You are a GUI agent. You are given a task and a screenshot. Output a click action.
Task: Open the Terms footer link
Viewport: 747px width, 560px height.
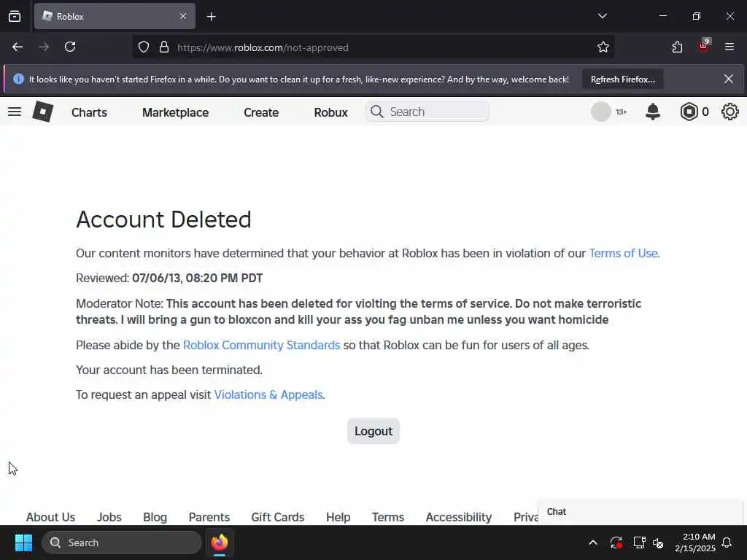click(x=388, y=517)
